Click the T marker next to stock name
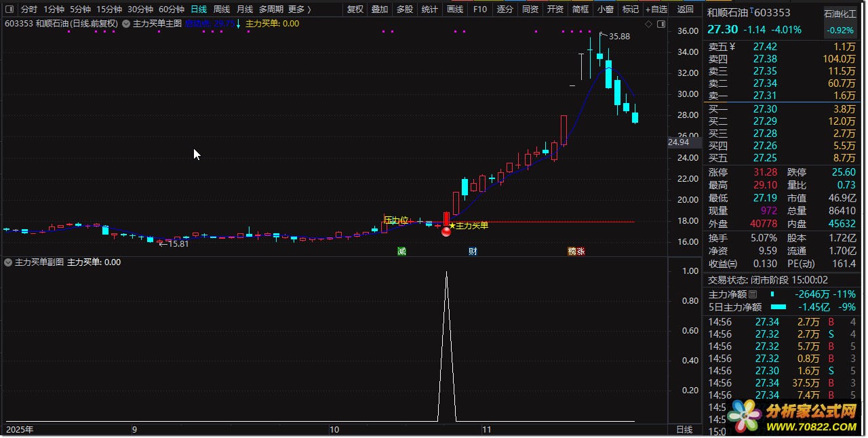 (x=751, y=11)
